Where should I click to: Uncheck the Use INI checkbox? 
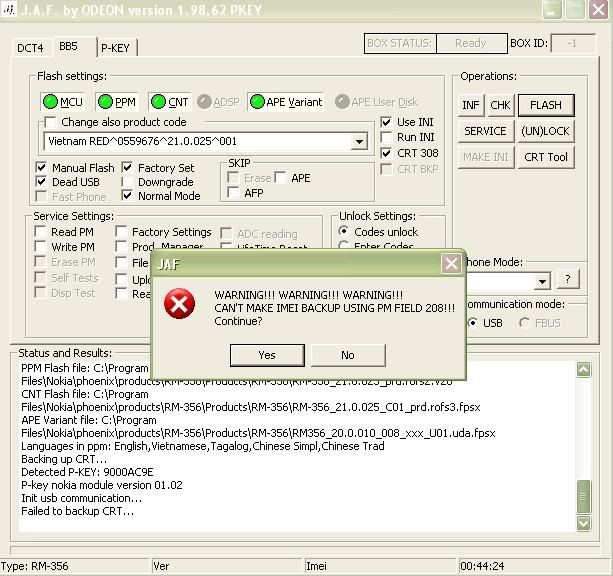(386, 122)
